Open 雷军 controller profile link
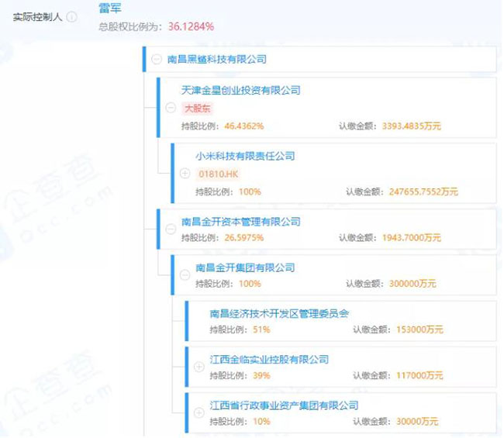The width and height of the screenshot is (504, 438). pos(110,8)
